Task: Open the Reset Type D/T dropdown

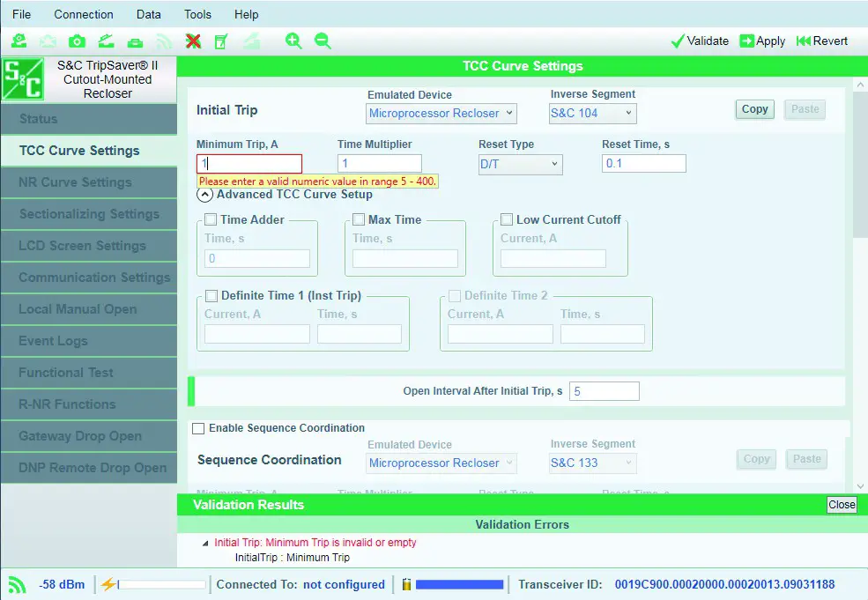Action: point(520,165)
